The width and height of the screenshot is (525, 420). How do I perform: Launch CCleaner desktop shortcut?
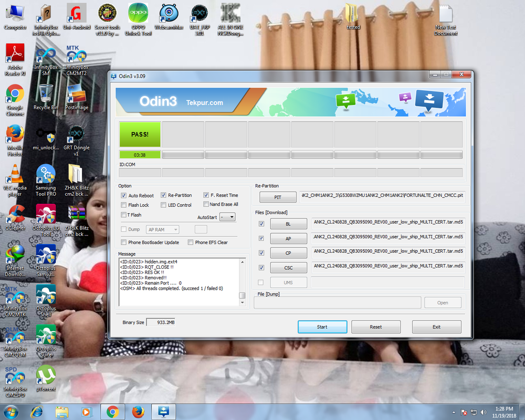point(15,218)
